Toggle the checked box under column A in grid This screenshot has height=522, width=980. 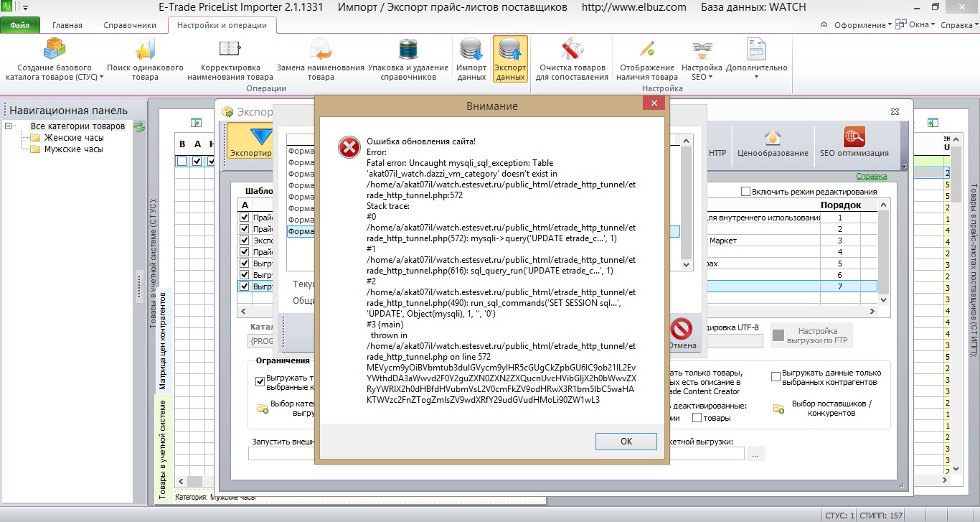197,162
